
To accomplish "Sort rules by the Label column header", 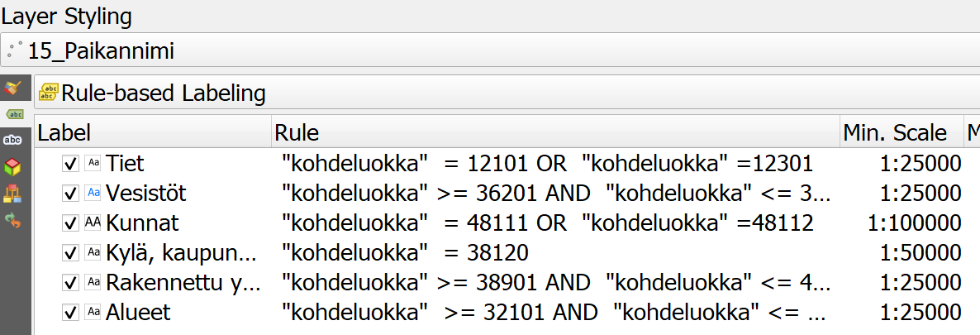I will 153,132.
